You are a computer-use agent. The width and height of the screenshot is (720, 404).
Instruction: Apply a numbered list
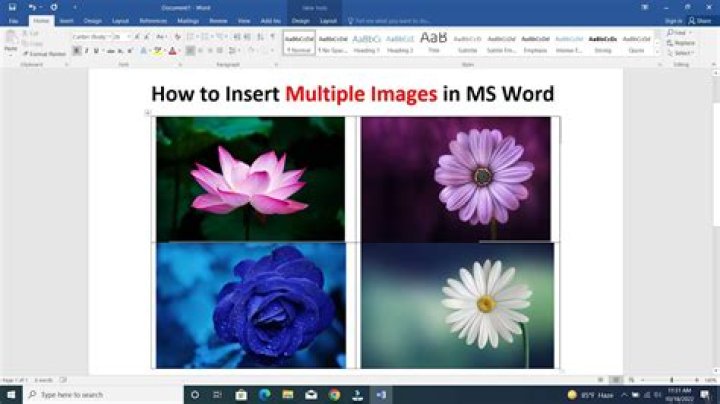coord(206,37)
